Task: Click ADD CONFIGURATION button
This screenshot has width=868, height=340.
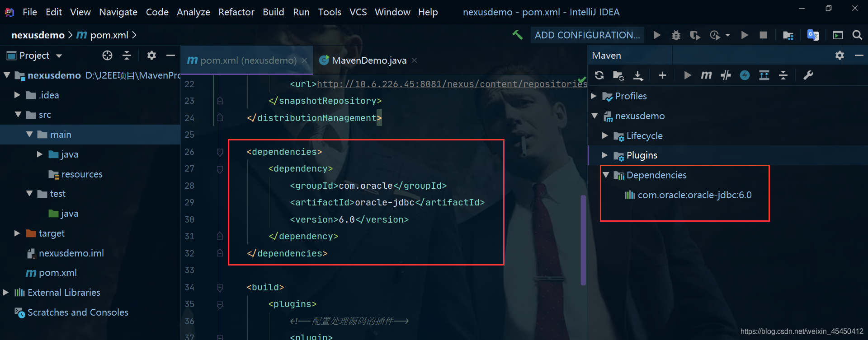Action: tap(587, 35)
